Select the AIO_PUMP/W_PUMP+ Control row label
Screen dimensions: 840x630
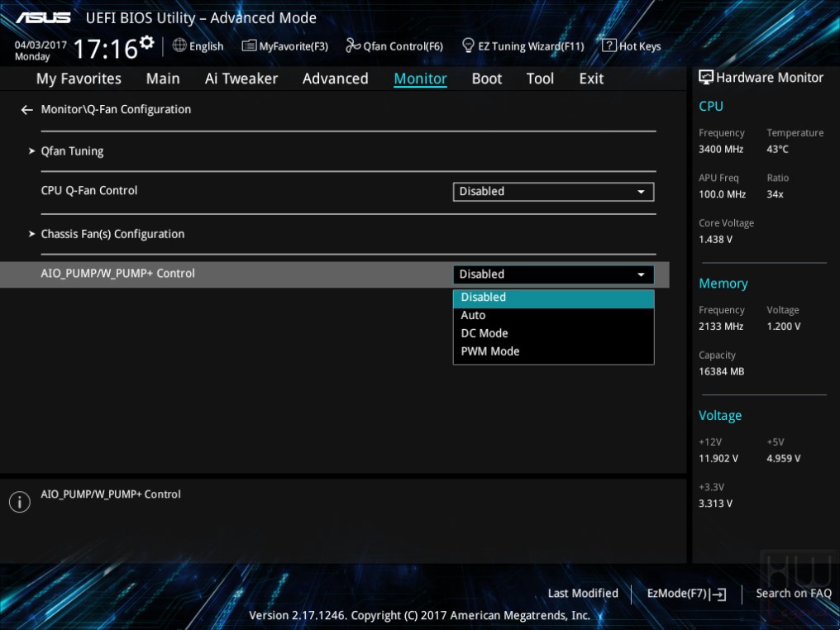tap(118, 273)
